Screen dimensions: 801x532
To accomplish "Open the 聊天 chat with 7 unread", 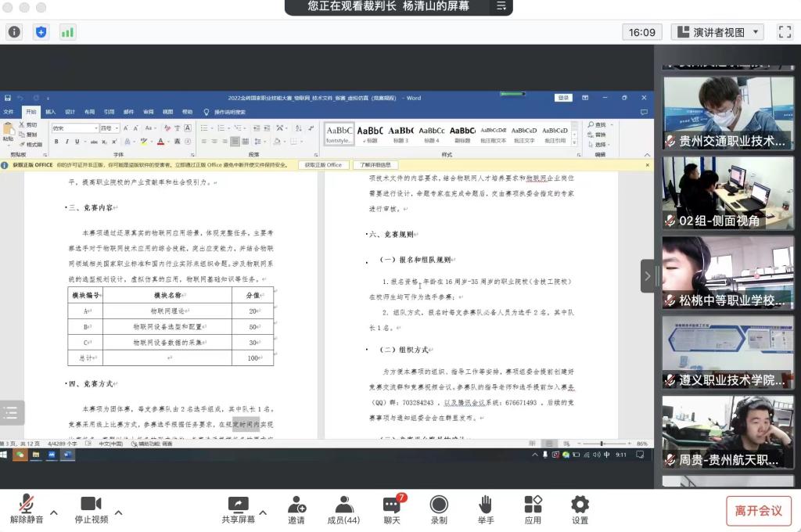I will tap(393, 510).
